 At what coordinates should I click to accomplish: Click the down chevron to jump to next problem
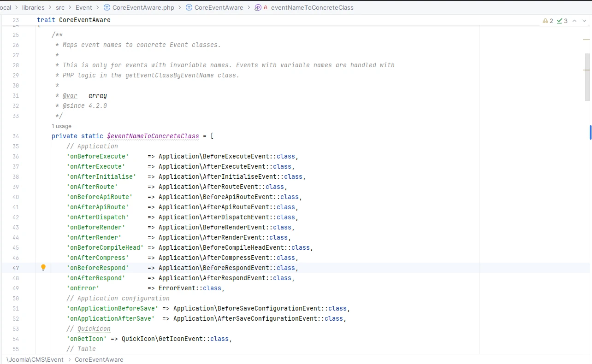(585, 20)
